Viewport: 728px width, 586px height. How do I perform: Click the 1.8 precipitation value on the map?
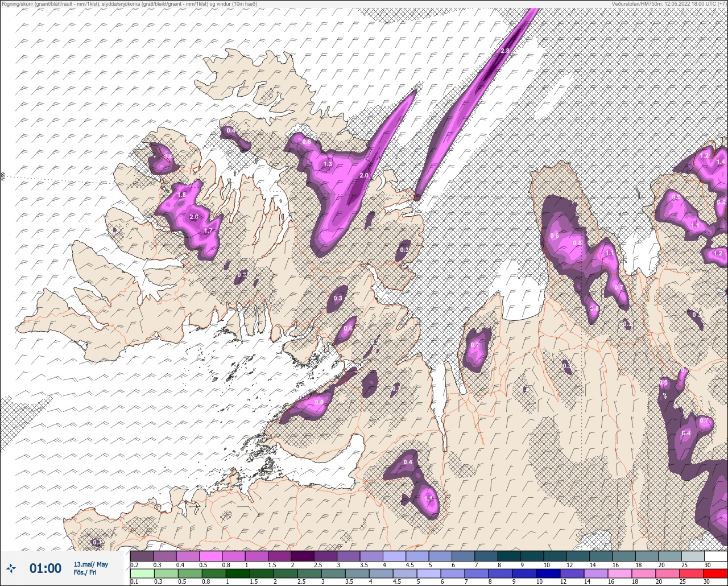(x=181, y=195)
